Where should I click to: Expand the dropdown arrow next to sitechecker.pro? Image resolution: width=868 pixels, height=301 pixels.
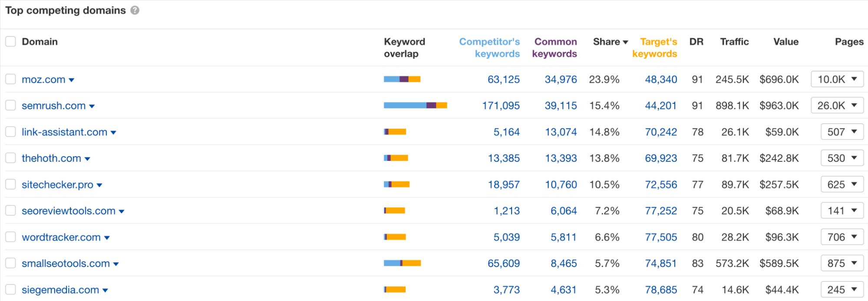click(x=99, y=185)
